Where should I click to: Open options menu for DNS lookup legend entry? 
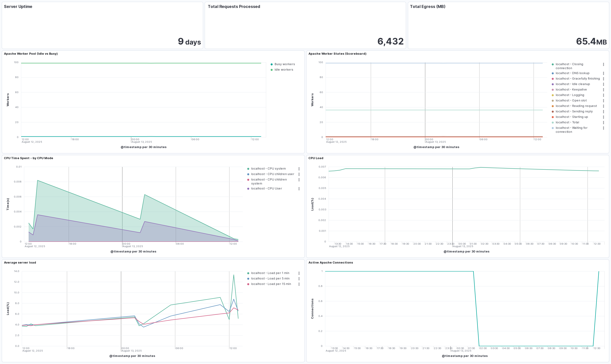(x=603, y=73)
